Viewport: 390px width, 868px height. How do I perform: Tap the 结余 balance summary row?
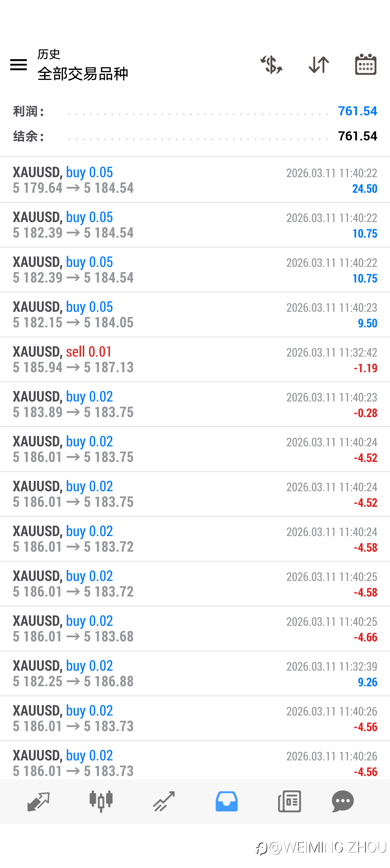[x=195, y=136]
